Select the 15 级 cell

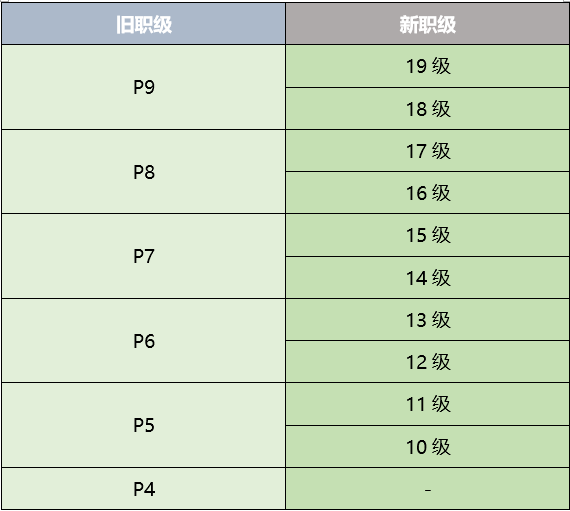428,235
